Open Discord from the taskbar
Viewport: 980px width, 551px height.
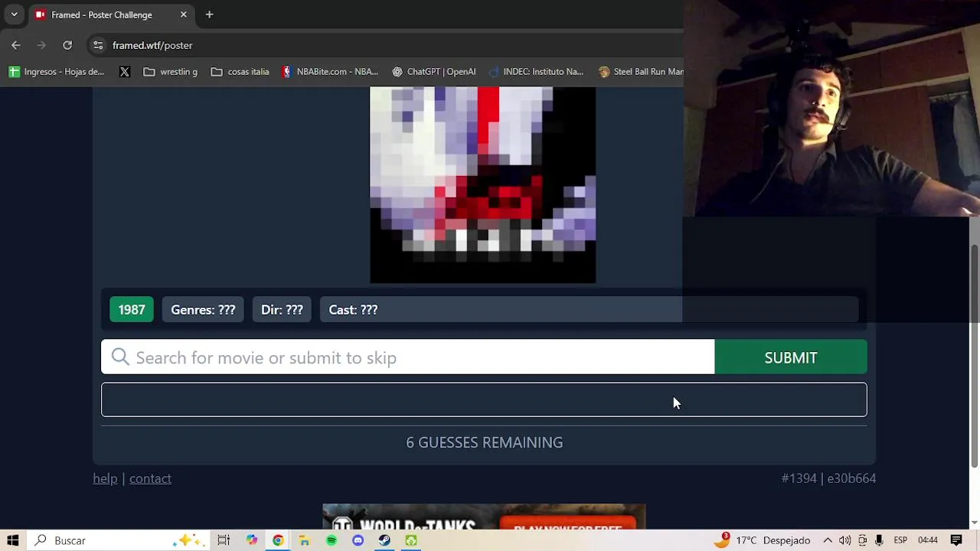pyautogui.click(x=358, y=540)
